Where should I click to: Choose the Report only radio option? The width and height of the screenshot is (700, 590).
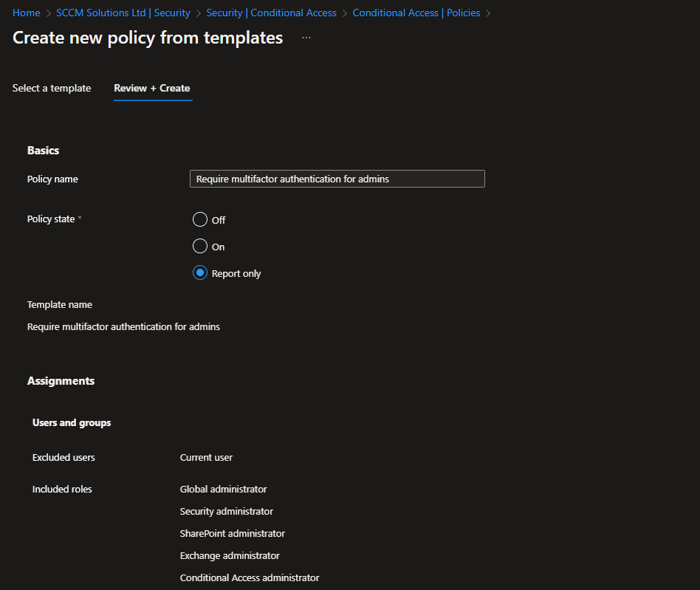[200, 273]
